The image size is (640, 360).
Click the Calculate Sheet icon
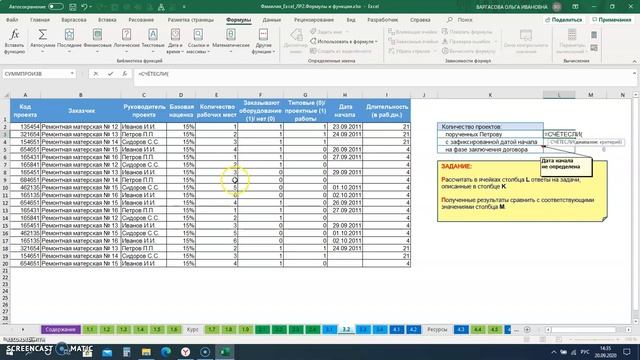click(594, 48)
